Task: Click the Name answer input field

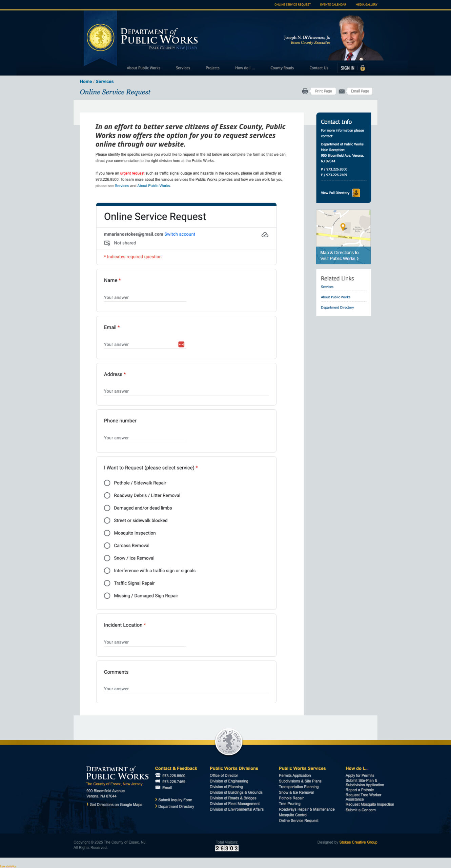Action: pyautogui.click(x=145, y=297)
